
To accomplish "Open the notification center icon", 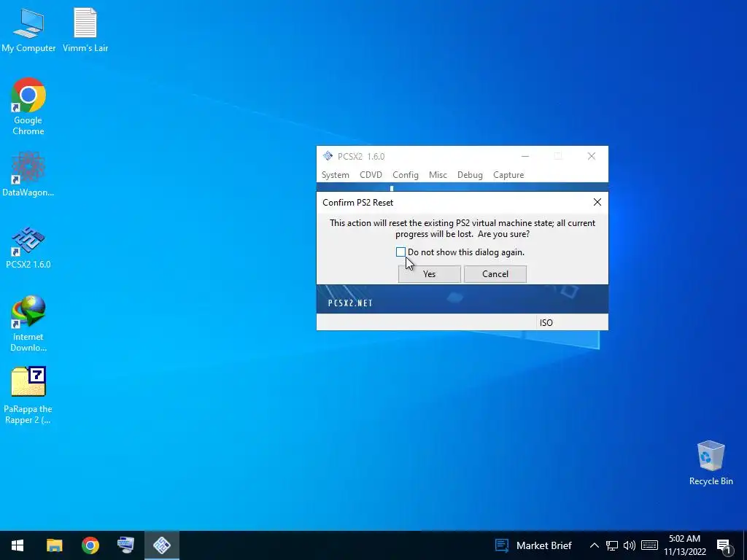I will (724, 546).
